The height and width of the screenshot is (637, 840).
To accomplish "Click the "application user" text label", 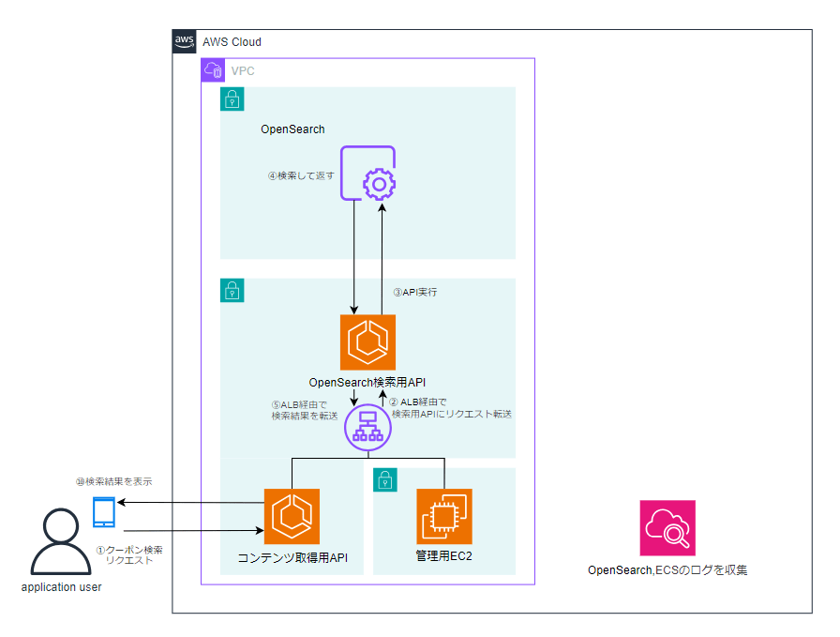I will 61,587.
